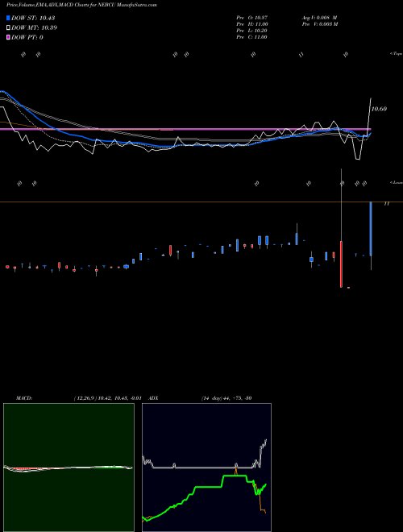
Task: Click the 'Pre V: 0.003 M' value
Action: click(320, 24)
